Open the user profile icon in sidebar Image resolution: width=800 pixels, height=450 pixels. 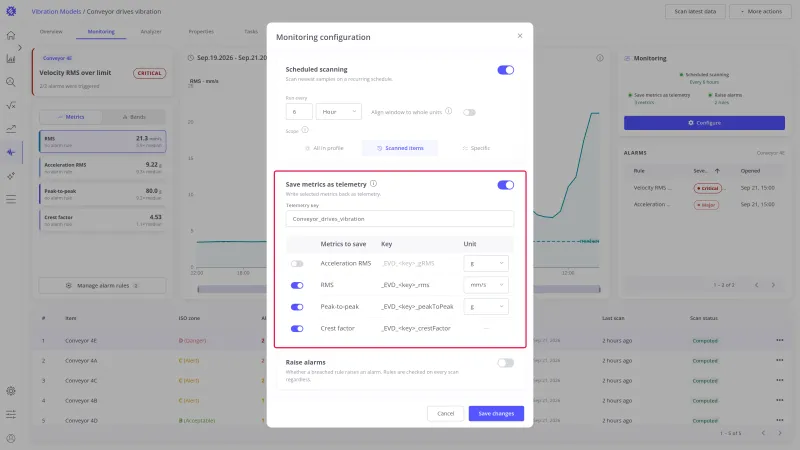(x=11, y=438)
